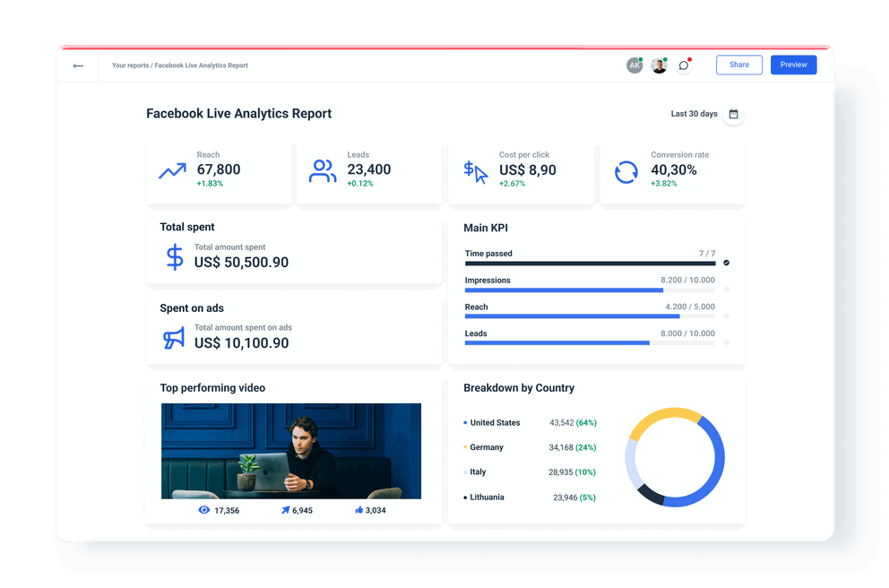The width and height of the screenshot is (889, 588).
Task: Click the Your reports breadcrumb link
Action: coord(131,65)
